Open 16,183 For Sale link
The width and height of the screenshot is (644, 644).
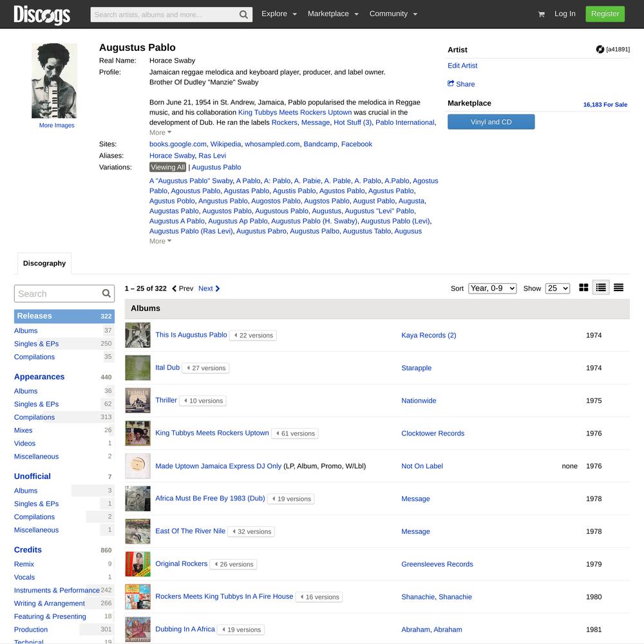pyautogui.click(x=605, y=104)
